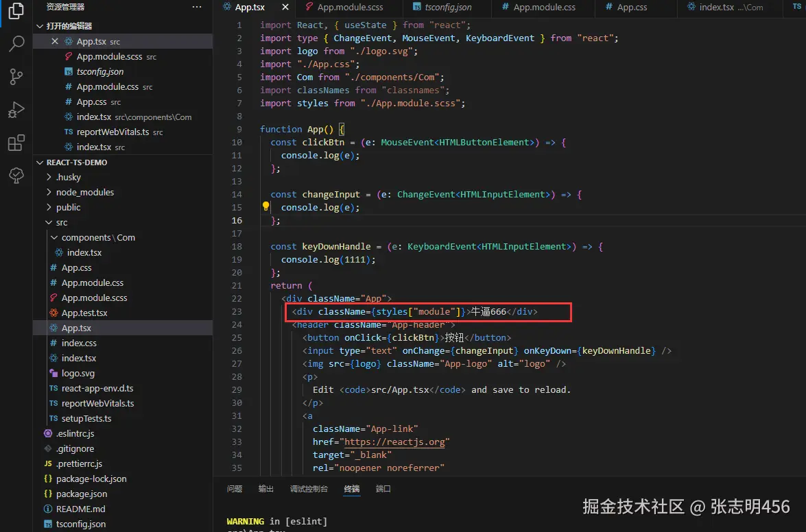
Task: Open index.css file
Action: [x=123, y=343]
